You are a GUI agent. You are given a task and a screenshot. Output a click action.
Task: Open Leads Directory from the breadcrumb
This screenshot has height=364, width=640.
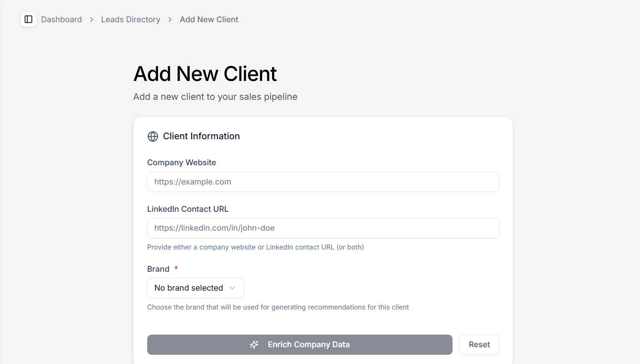pos(130,19)
